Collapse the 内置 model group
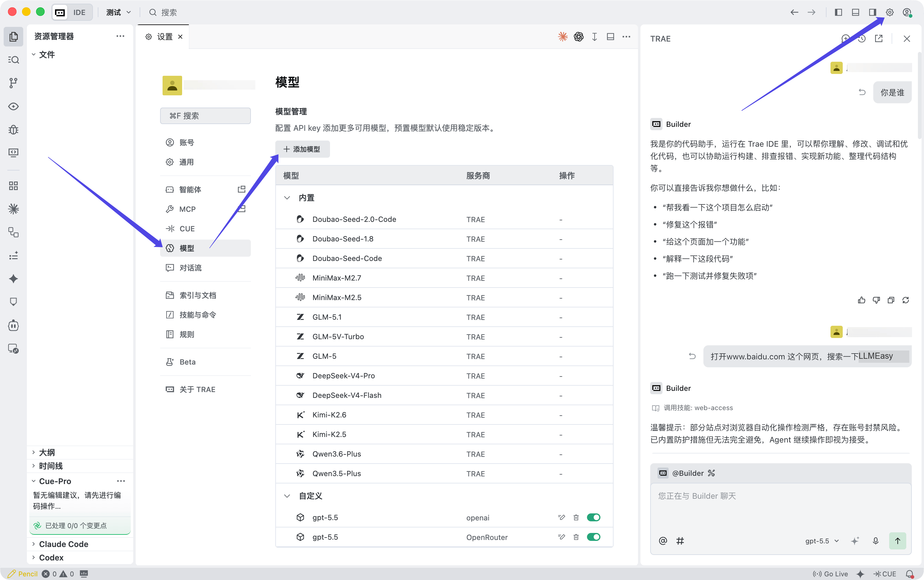Image resolution: width=924 pixels, height=580 pixels. (287, 198)
